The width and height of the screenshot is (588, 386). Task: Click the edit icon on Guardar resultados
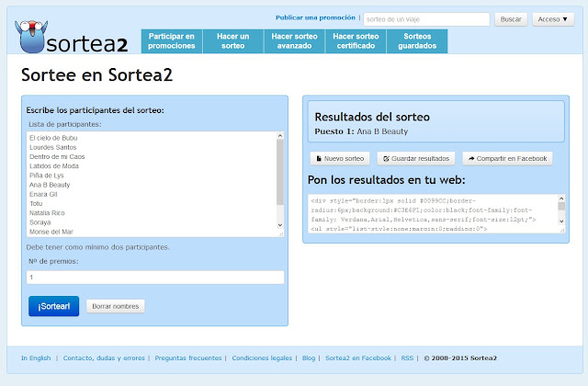coord(386,159)
